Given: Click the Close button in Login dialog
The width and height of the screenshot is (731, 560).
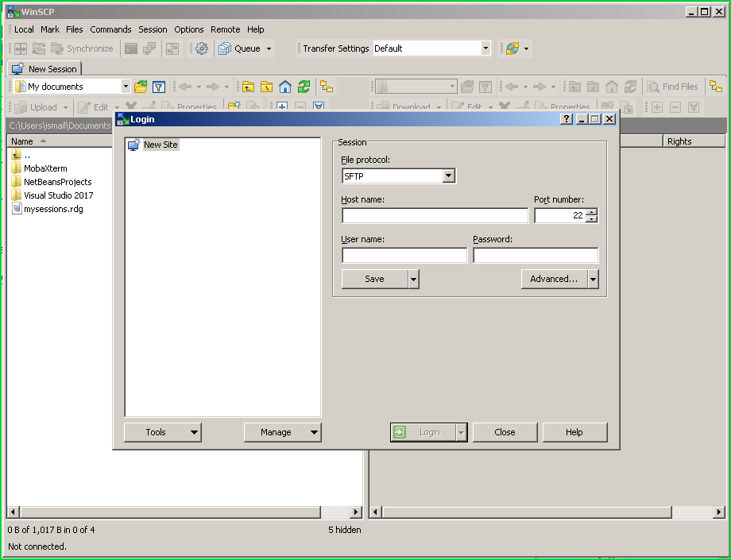Looking at the screenshot, I should tap(505, 432).
